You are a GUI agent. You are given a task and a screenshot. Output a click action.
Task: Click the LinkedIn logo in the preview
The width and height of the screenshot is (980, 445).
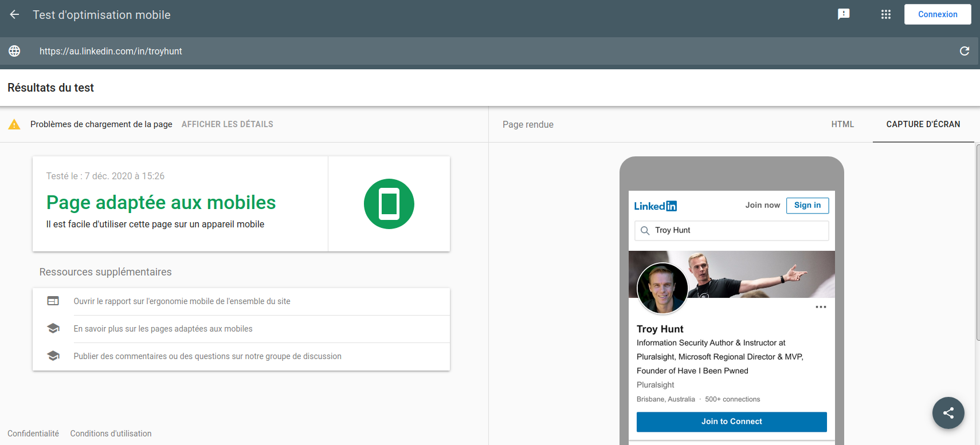pyautogui.click(x=656, y=206)
